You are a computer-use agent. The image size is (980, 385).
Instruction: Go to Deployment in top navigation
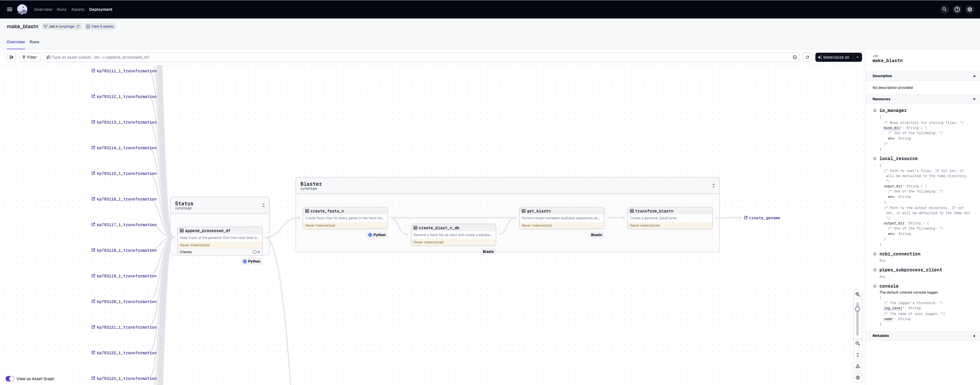point(101,9)
